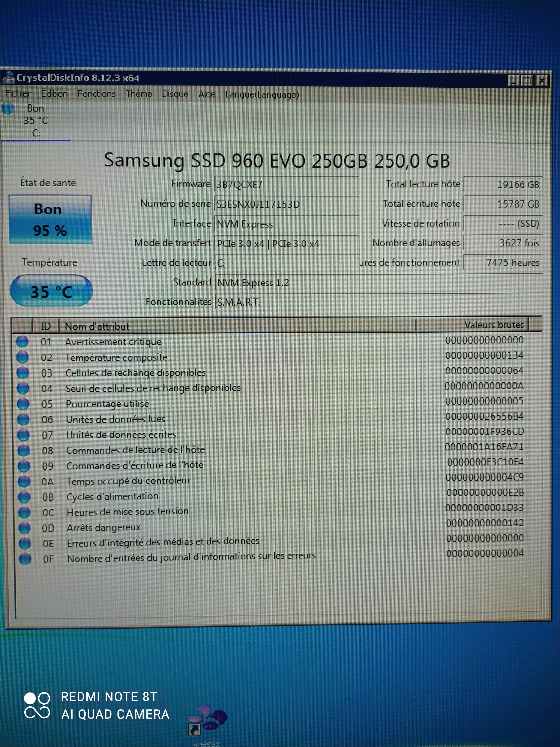Select the Unités de données écrites row

click(x=121, y=435)
